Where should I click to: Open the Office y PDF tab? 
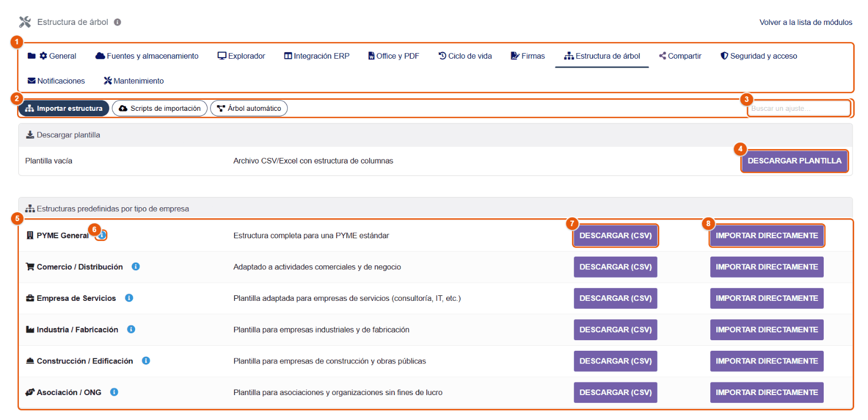[394, 56]
